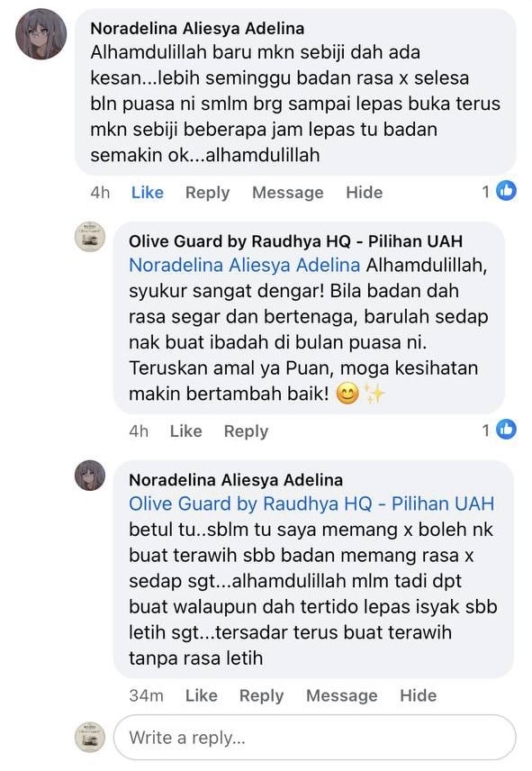Message the author of 34m comment
Image resolution: width=532 pixels, height=771 pixels.
(x=342, y=695)
